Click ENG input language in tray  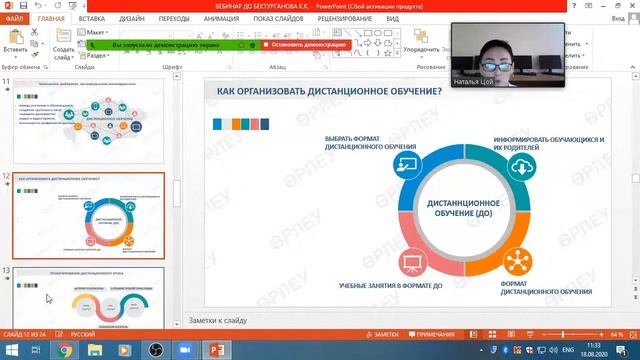click(568, 350)
